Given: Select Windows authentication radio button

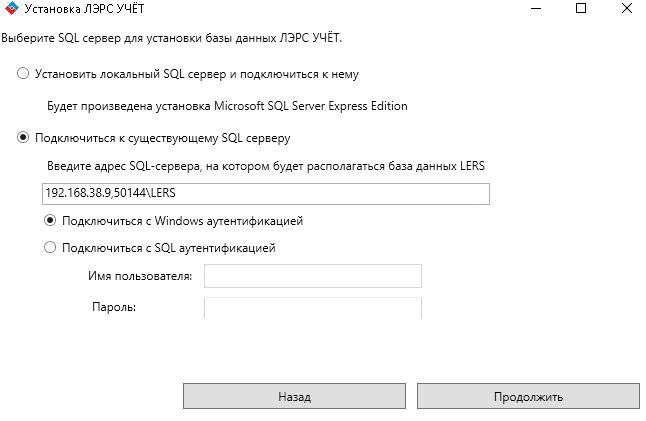Looking at the screenshot, I should [50, 220].
